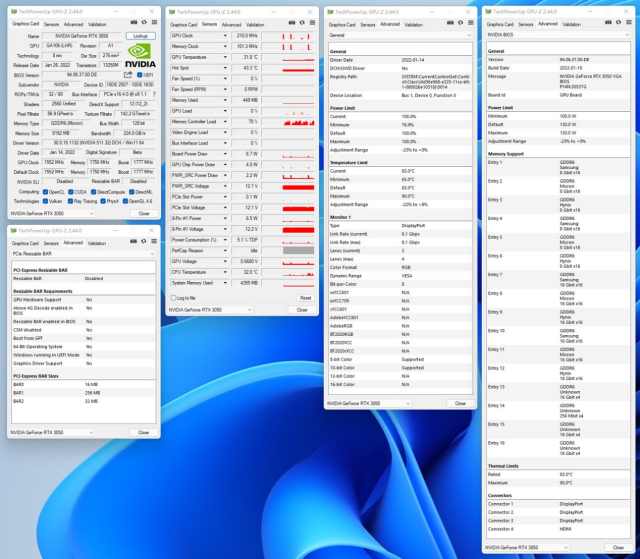Switch to Sensors tab in Graphics Card window
This screenshot has height=559, width=640.
pos(51,24)
